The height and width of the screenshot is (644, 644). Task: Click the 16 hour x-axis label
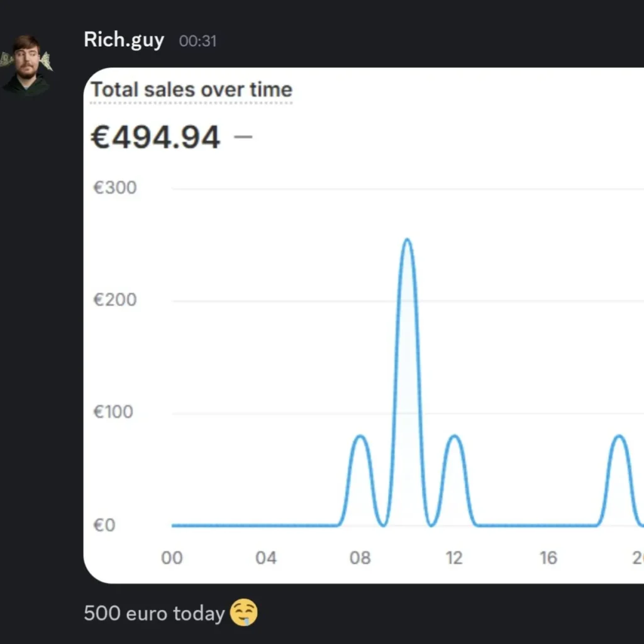[548, 558]
